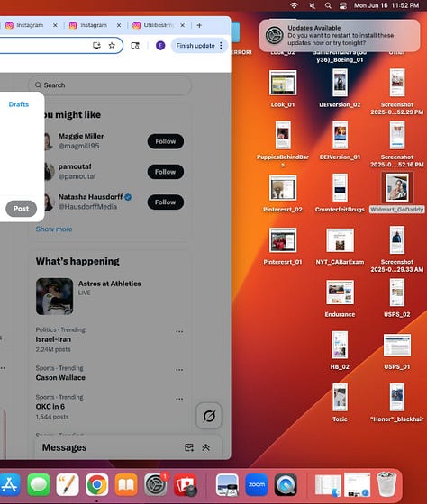
Task: Click the X Search field
Action: [110, 85]
